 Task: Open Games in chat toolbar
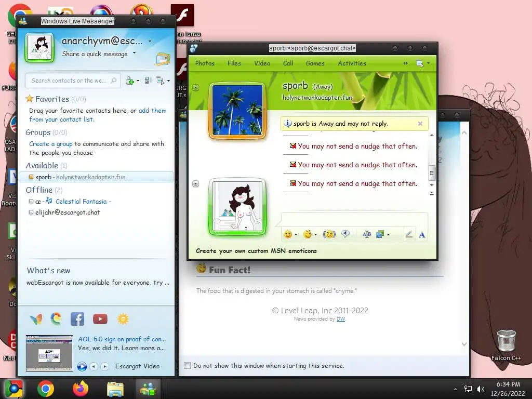pos(315,63)
